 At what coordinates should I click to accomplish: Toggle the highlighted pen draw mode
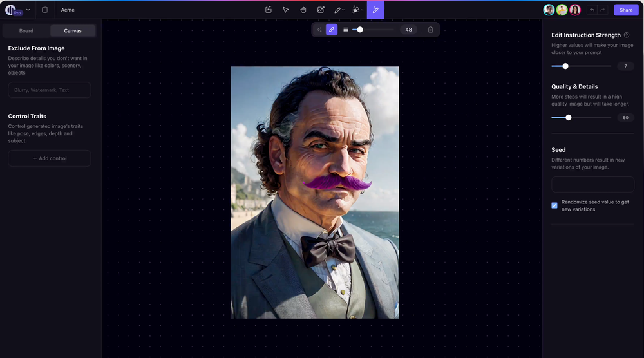coord(332,30)
